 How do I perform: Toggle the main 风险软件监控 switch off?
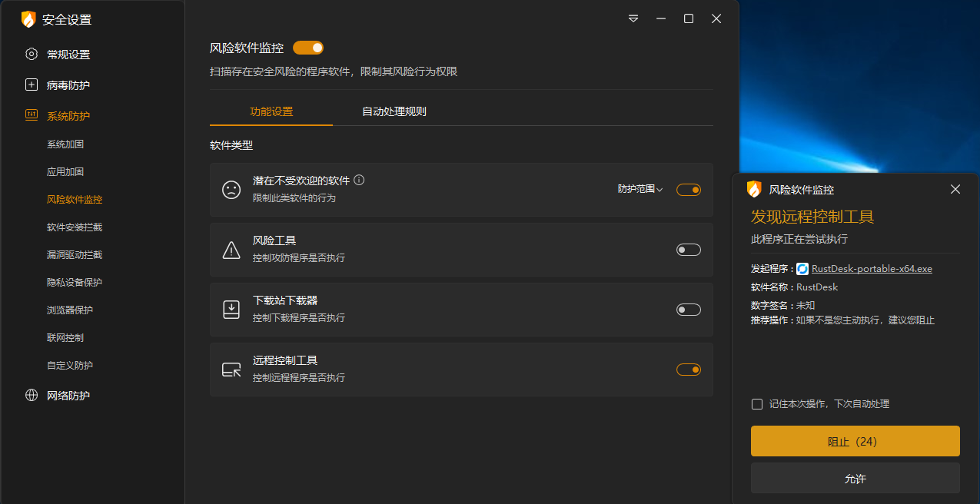tap(308, 48)
